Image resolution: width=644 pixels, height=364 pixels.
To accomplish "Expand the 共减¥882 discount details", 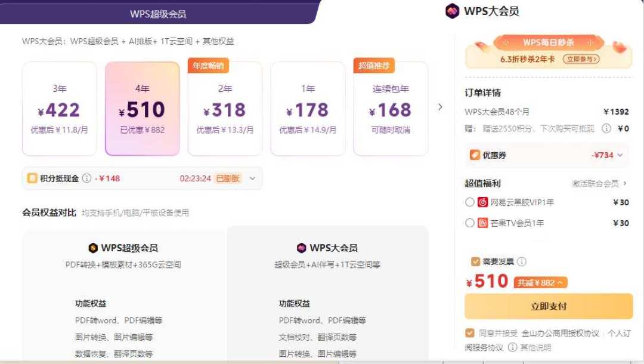I will [x=540, y=283].
